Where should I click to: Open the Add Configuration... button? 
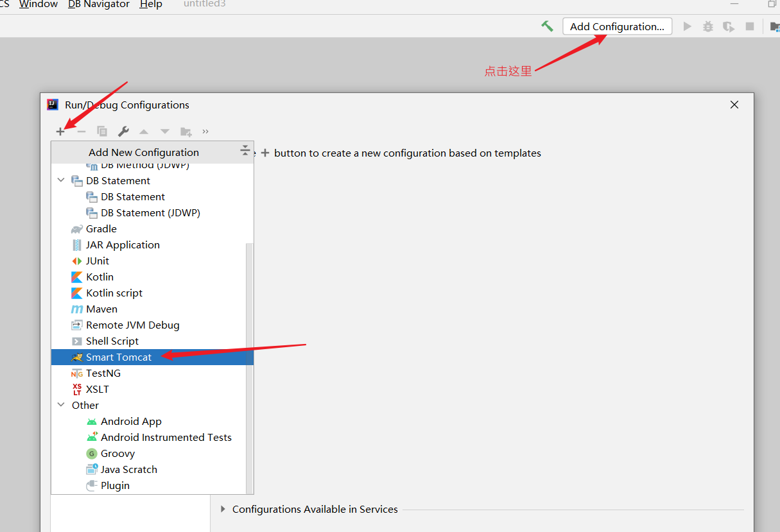pos(618,26)
